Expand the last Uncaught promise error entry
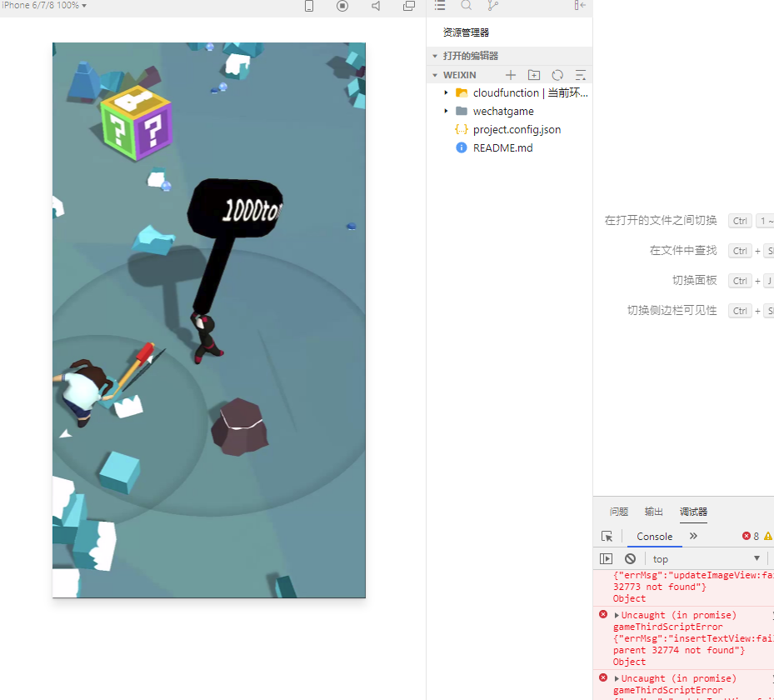The width and height of the screenshot is (774, 700). click(617, 679)
